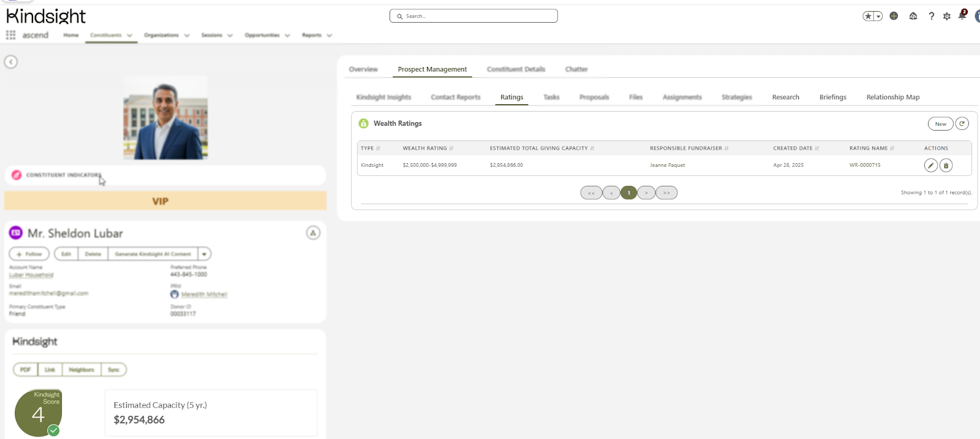Expand the Constituents nav dropdown chevron
The height and width of the screenshot is (439, 980).
coord(129,36)
